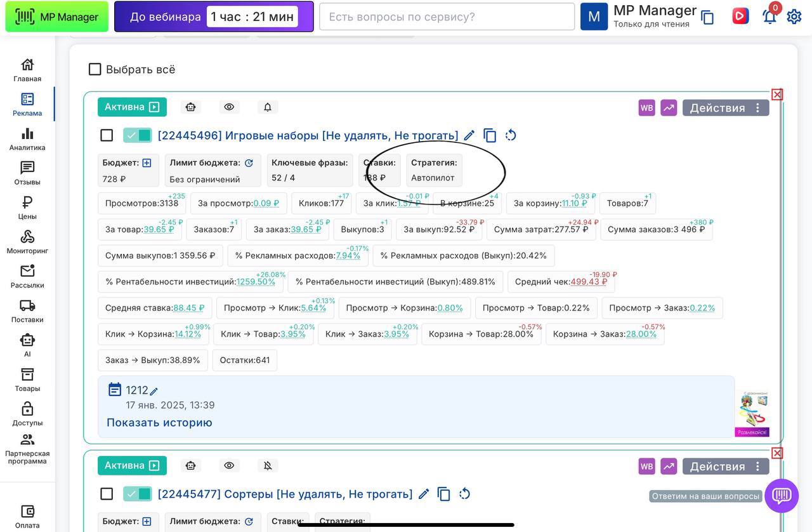
Task: Click robot icon in Игровые наборы campaign
Action: click(190, 107)
